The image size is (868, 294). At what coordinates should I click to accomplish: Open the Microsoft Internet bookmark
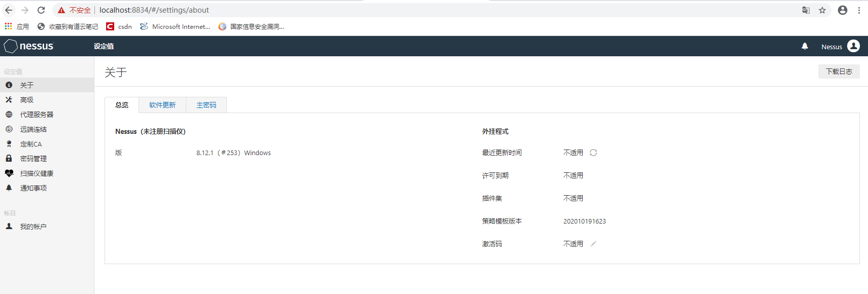click(175, 26)
